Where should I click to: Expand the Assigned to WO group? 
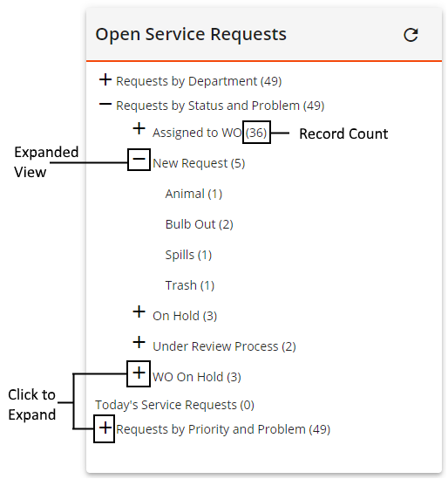point(139,128)
